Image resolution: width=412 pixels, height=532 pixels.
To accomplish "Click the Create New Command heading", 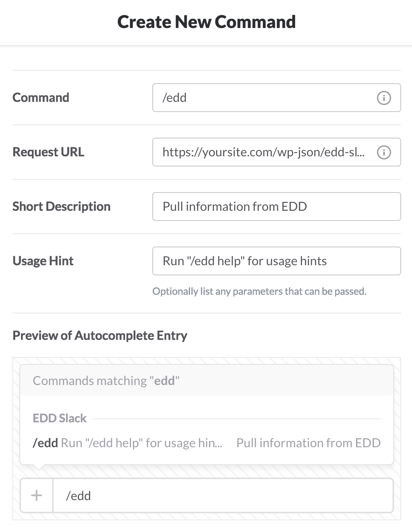I will (206, 22).
